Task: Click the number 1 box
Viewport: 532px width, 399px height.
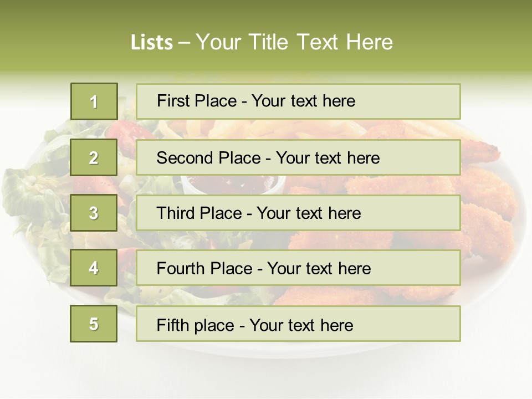Action: [x=94, y=101]
